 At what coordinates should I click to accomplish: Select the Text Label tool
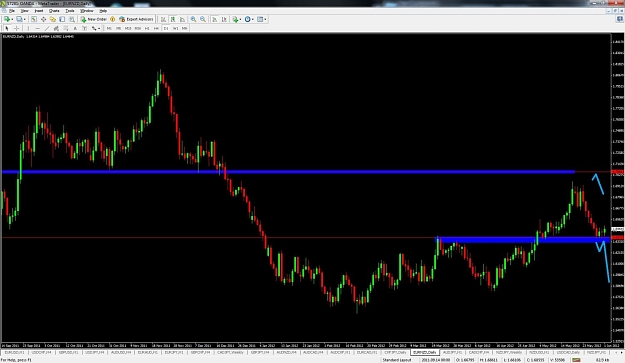click(85, 28)
